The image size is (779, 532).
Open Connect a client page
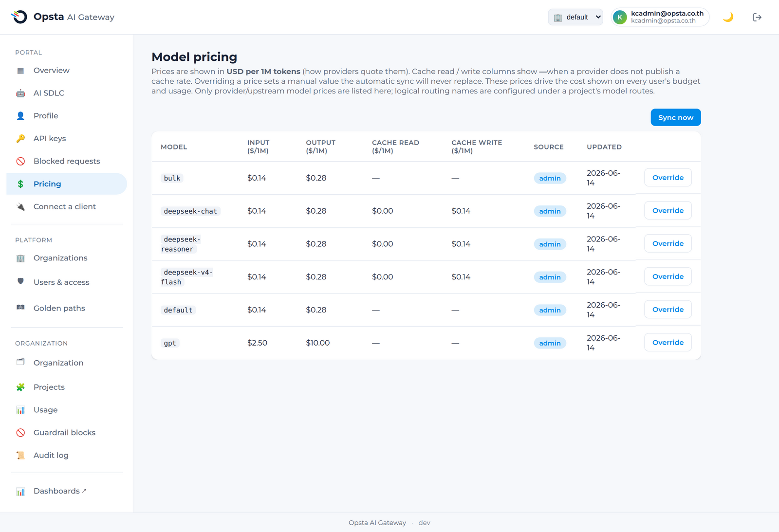67,207
